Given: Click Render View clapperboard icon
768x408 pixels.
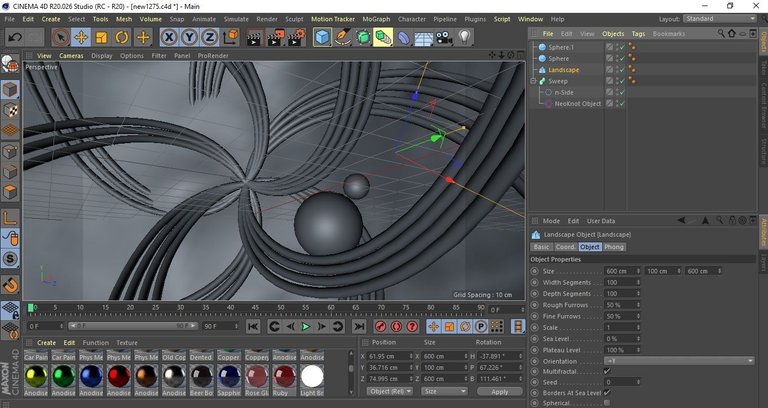Looking at the screenshot, I should coord(254,37).
